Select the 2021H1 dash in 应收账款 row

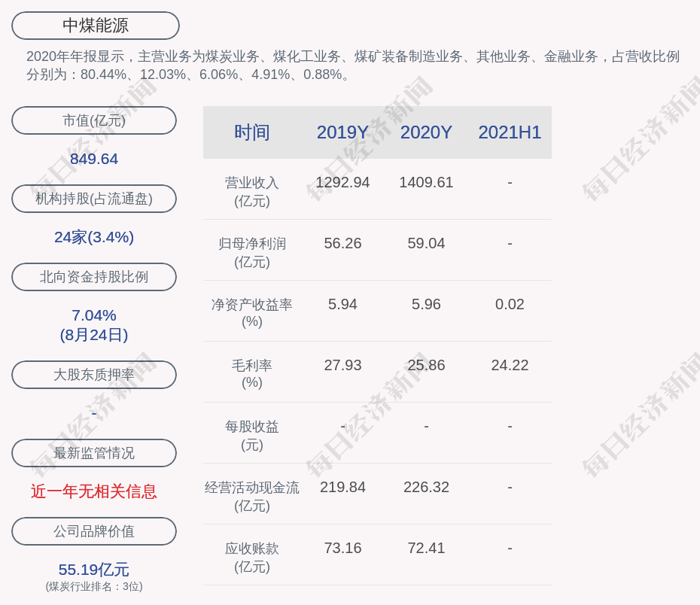(510, 549)
